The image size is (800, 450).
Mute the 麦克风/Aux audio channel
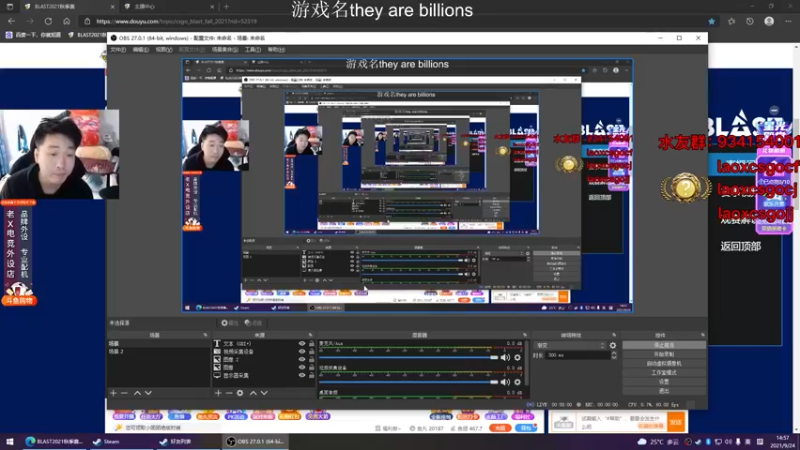tap(505, 358)
